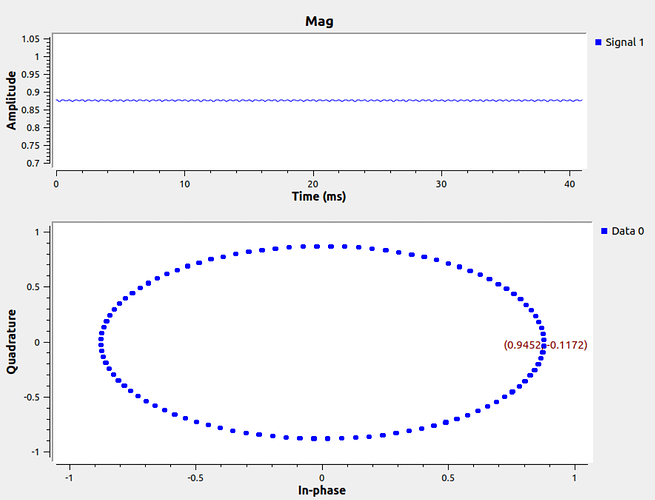Screen dimensions: 655x500
Task: Click the Quadrature axis label
Action: (x=11, y=342)
